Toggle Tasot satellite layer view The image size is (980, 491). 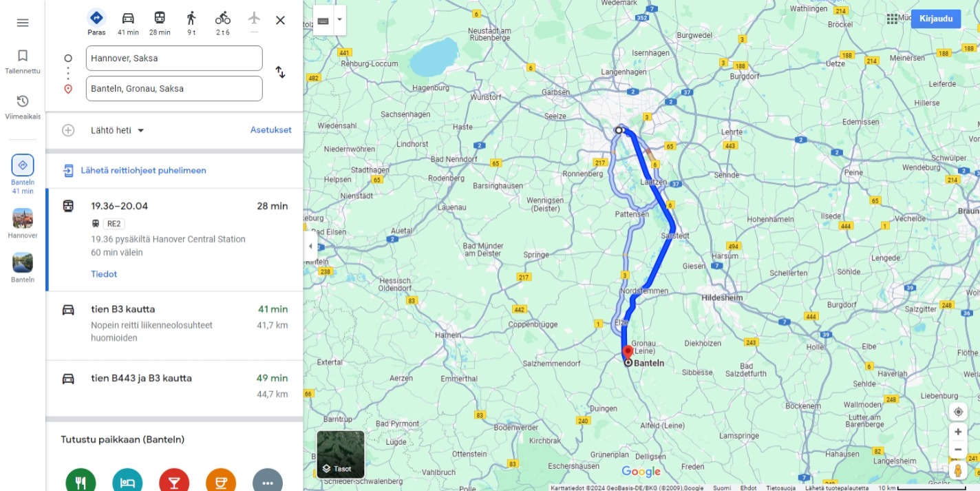pos(341,455)
